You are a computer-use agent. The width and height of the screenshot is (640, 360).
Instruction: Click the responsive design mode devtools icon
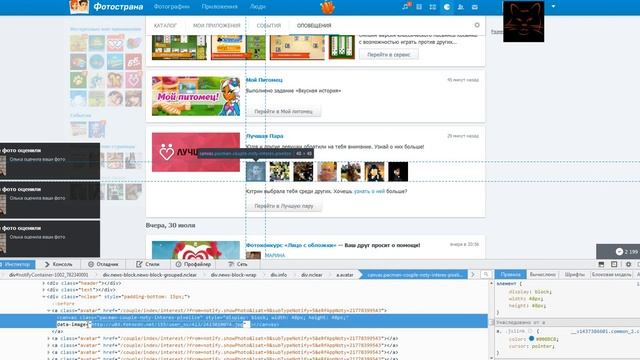(614, 264)
